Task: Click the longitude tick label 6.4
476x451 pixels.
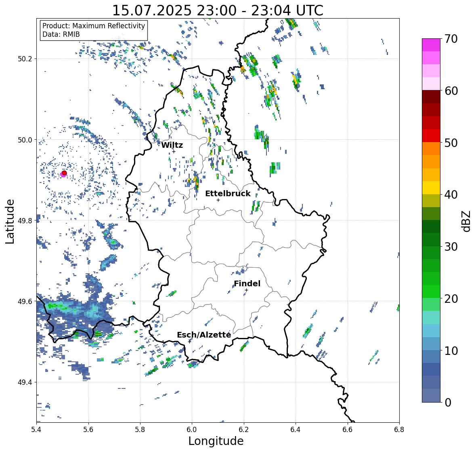Action: pos(296,429)
